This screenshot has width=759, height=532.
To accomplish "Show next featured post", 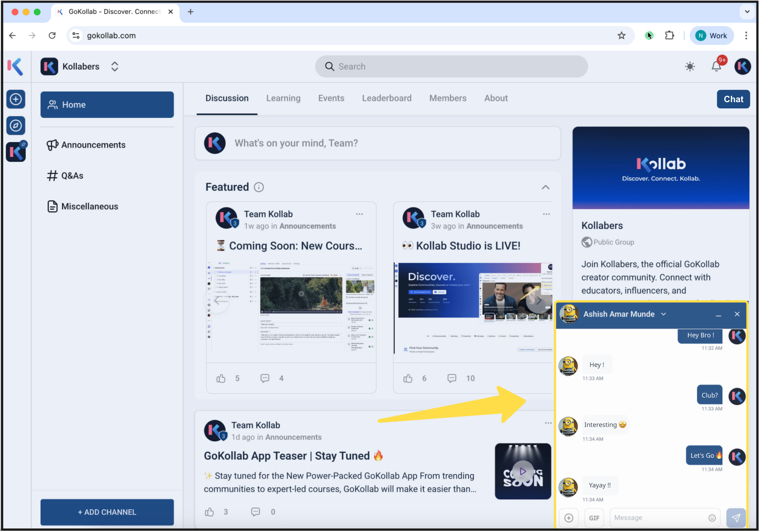I will (538, 301).
